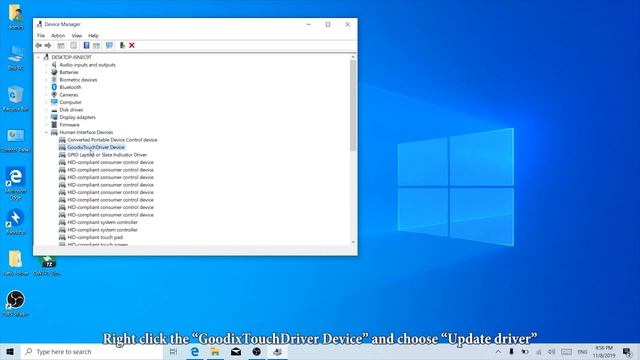640x360 pixels.
Task: Select the blue lightning app desktop shortcut
Action: tap(16, 222)
